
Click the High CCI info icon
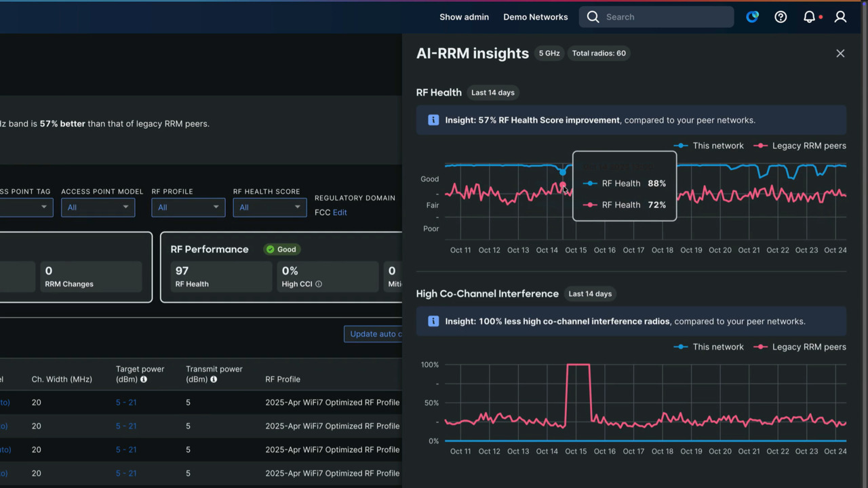point(319,284)
